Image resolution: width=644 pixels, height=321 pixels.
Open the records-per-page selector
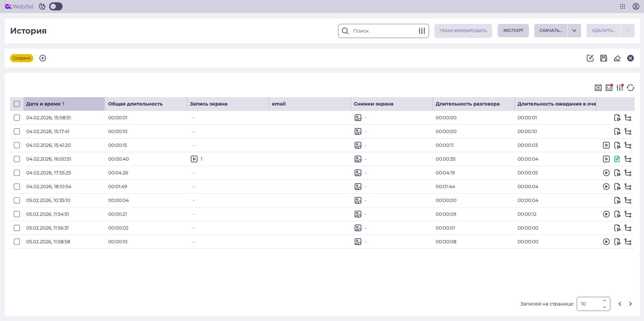593,304
